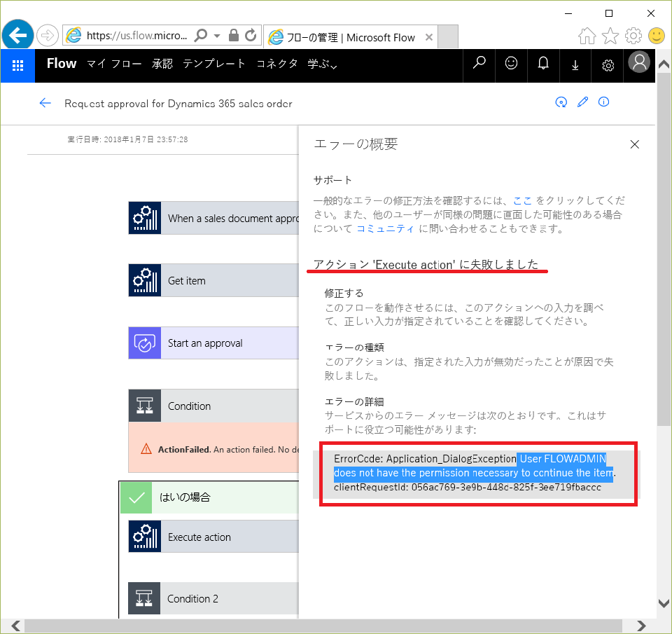
Task: Follow the ここ link in the support text
Action: pos(522,201)
